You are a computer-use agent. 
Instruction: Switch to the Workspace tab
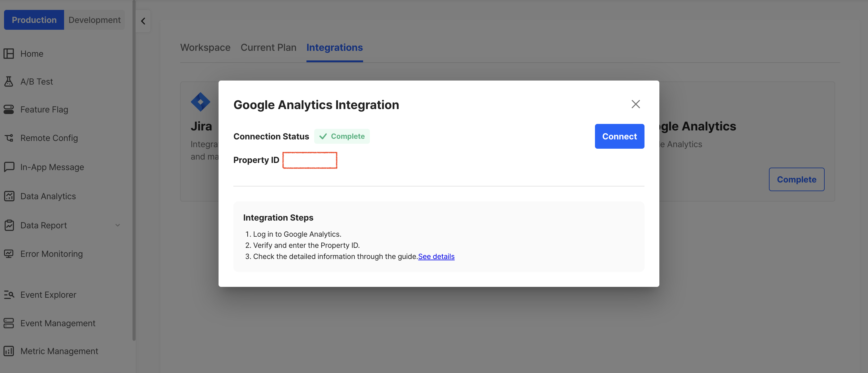[205, 47]
